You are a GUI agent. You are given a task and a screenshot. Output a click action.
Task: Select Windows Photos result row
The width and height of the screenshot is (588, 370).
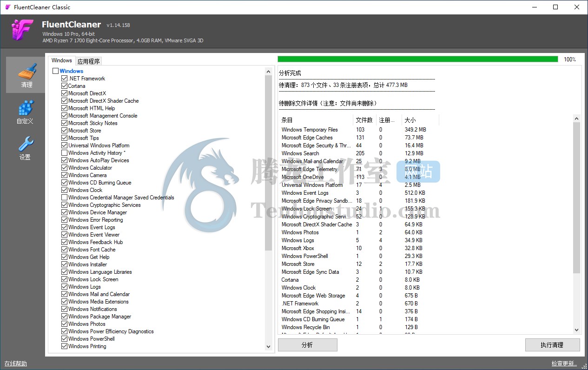pyautogui.click(x=359, y=232)
